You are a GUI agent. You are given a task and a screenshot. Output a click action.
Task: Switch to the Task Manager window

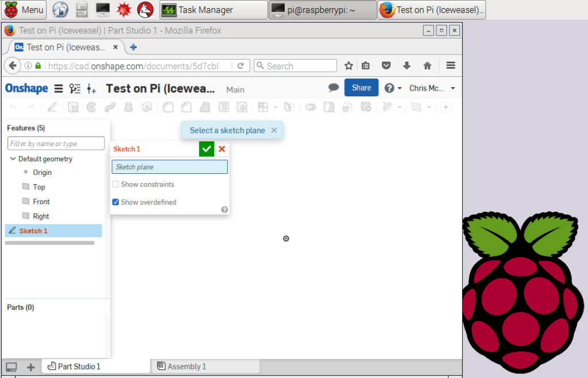coord(214,10)
